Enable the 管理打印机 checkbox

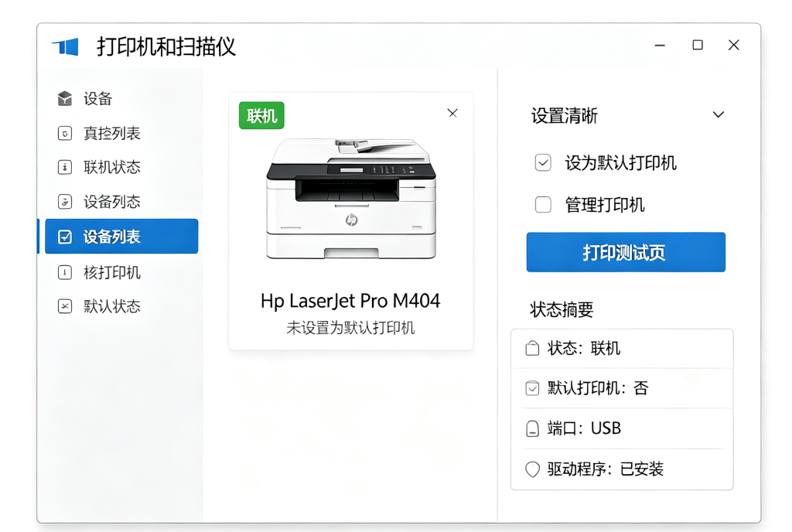point(543,205)
